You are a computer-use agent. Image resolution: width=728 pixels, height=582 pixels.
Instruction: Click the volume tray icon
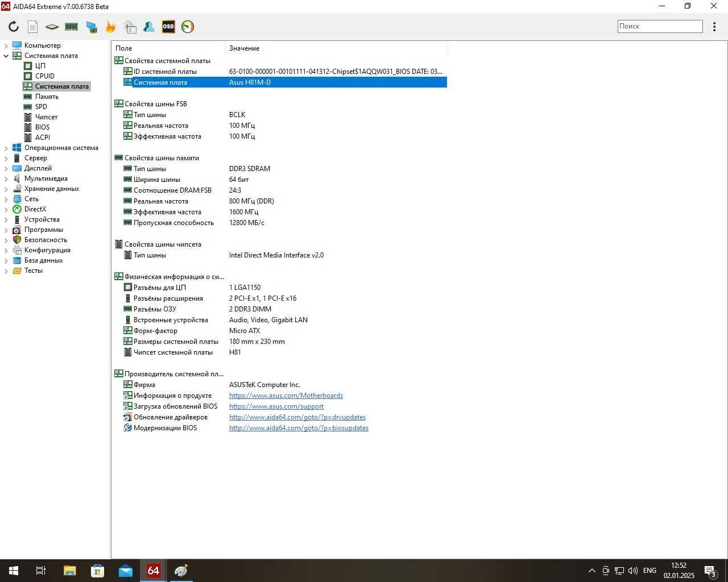[632, 571]
